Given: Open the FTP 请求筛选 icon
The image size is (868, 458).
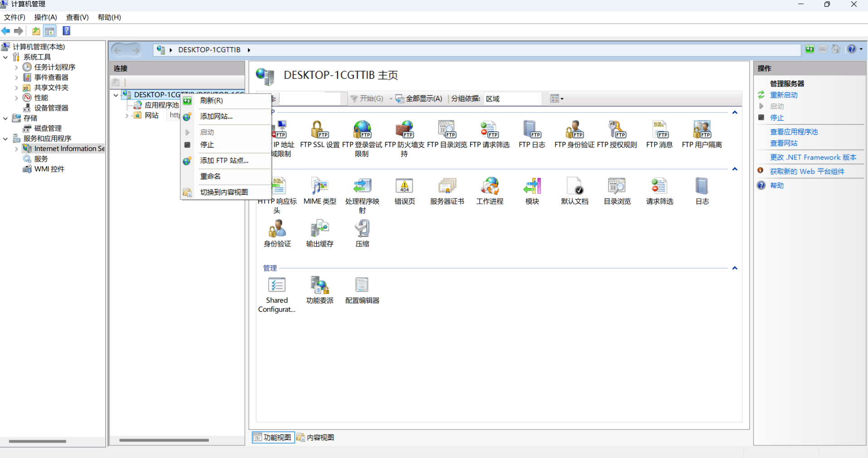Looking at the screenshot, I should pos(490,135).
